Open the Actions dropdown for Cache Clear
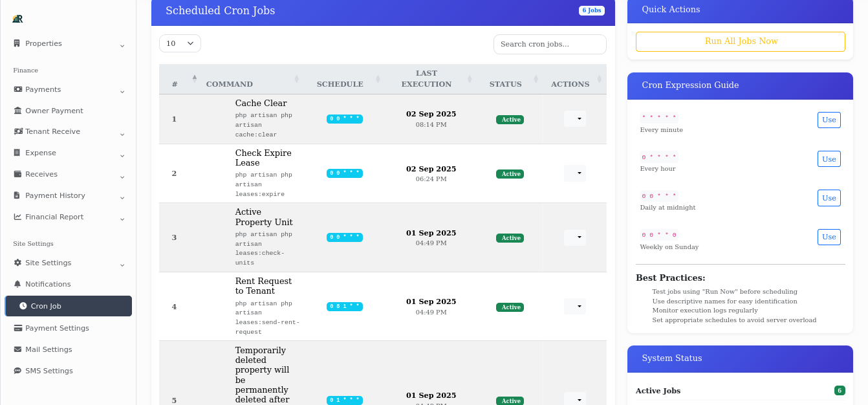 click(x=575, y=118)
